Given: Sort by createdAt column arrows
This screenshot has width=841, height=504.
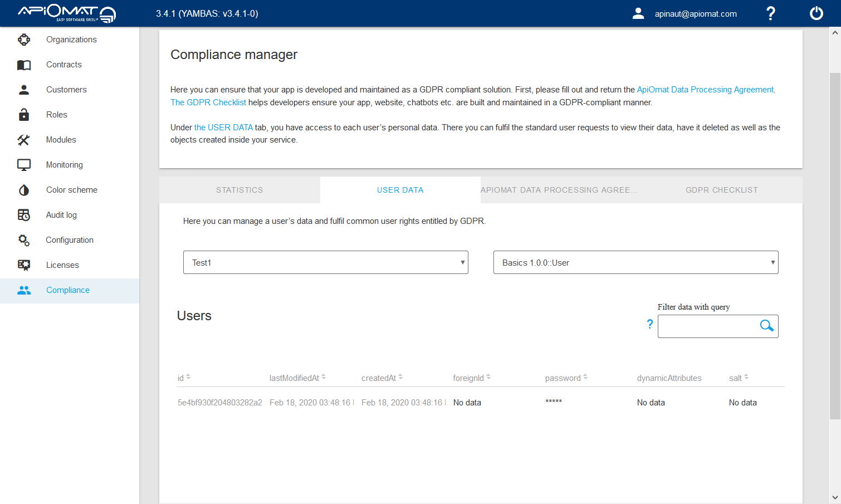Looking at the screenshot, I should [x=400, y=377].
